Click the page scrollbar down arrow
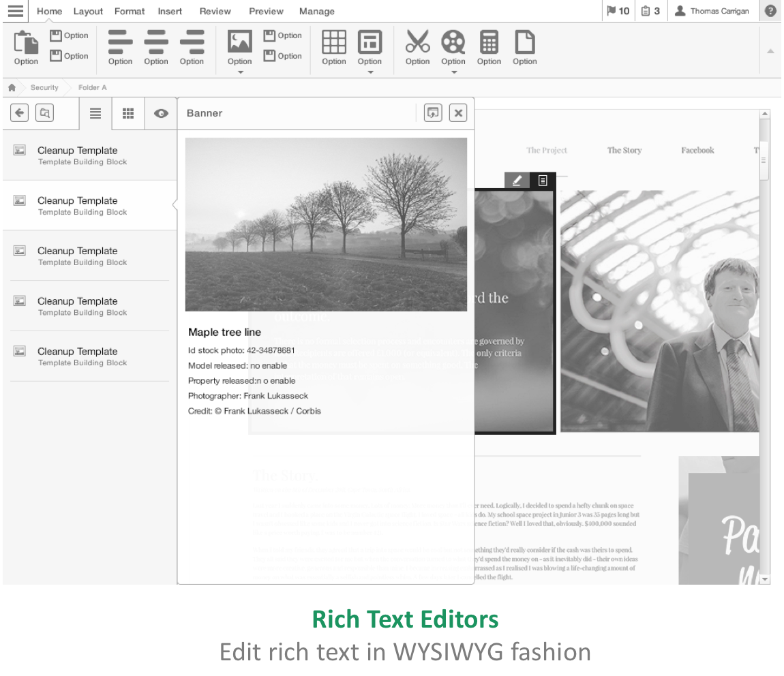Image resolution: width=784 pixels, height=676 pixels. 764,579
